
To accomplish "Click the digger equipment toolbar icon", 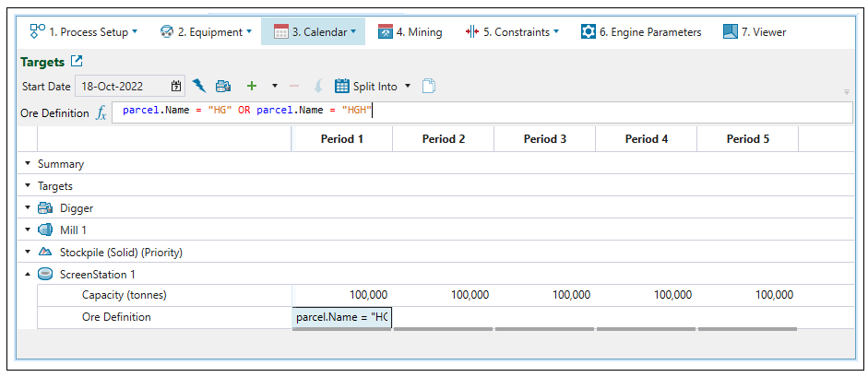I will click(x=223, y=86).
